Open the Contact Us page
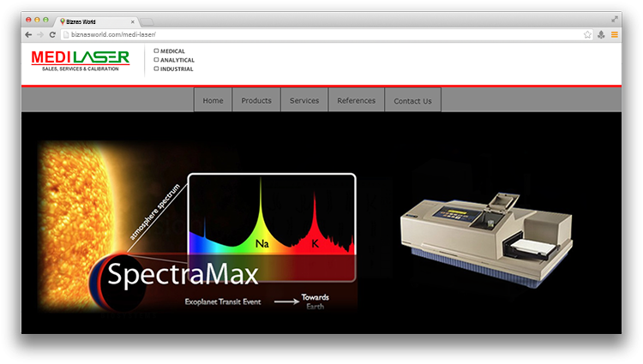 [x=412, y=100]
